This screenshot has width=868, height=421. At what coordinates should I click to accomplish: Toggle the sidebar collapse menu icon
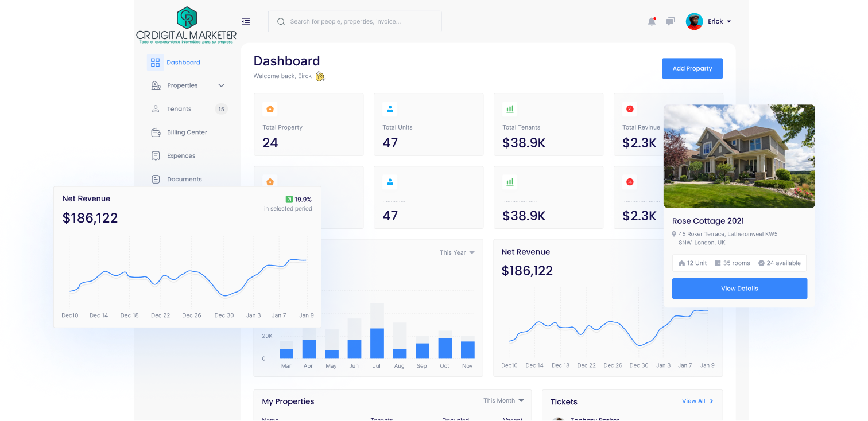pos(246,21)
